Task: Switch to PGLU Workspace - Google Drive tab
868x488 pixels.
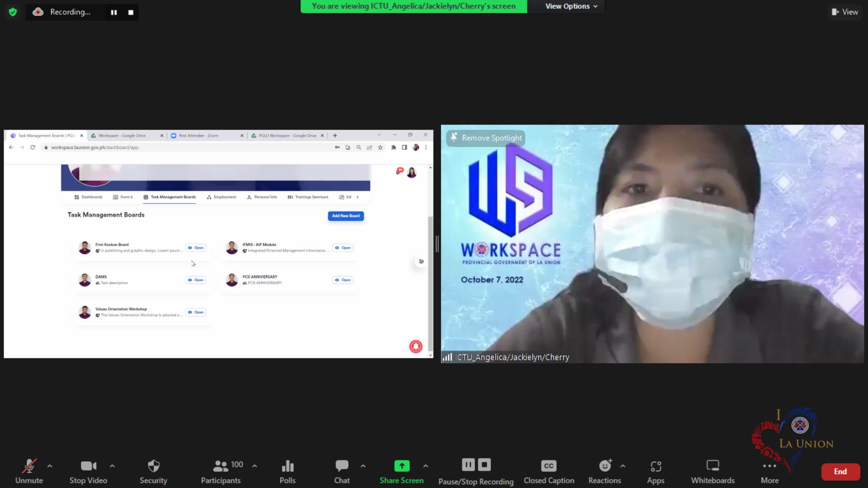Action: point(287,136)
